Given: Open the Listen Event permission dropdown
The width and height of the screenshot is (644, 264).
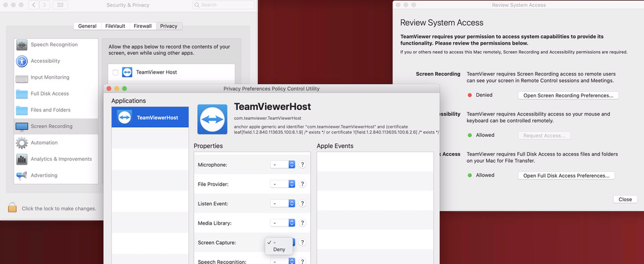Looking at the screenshot, I should click(x=282, y=203).
